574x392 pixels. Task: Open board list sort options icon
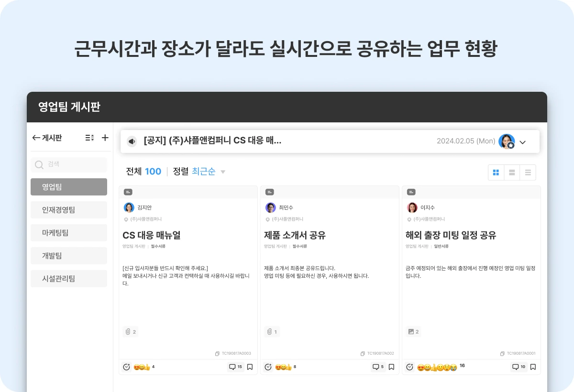tap(89, 138)
